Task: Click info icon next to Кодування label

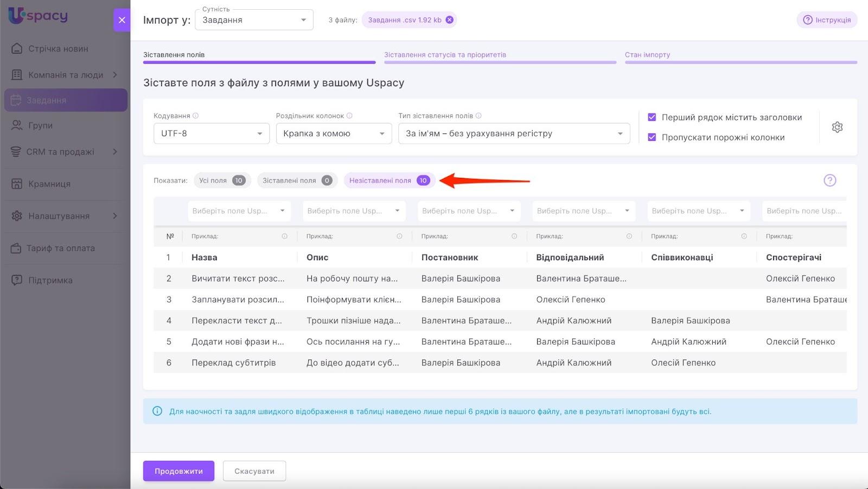Action: (x=196, y=116)
